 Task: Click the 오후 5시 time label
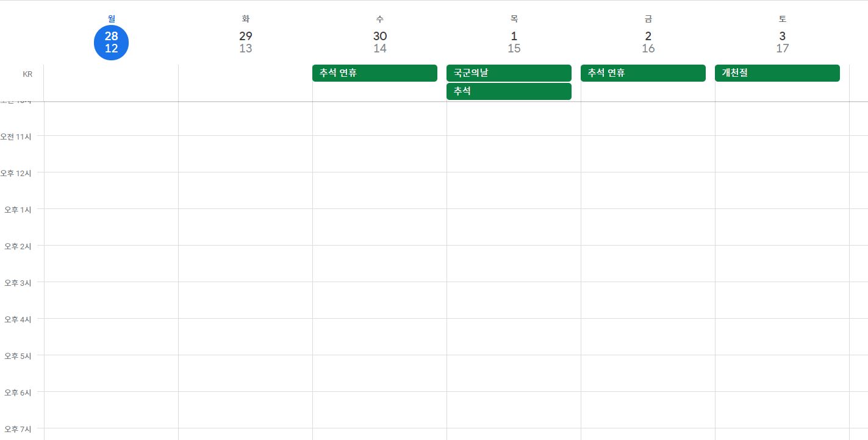18,356
